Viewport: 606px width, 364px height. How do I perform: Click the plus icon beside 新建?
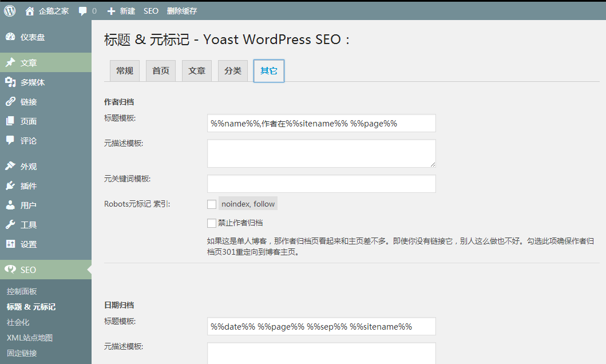[112, 11]
